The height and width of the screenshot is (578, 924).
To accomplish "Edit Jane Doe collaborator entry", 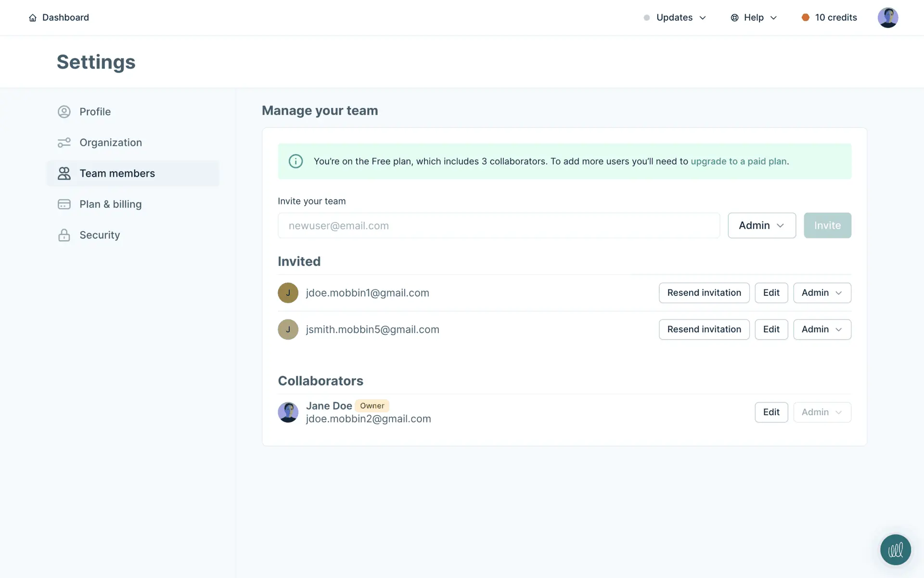I will tap(771, 412).
